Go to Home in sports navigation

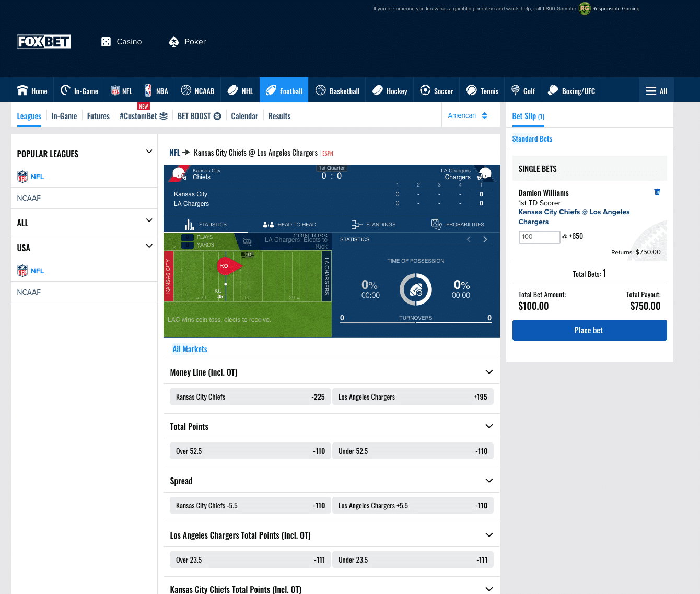[x=32, y=90]
